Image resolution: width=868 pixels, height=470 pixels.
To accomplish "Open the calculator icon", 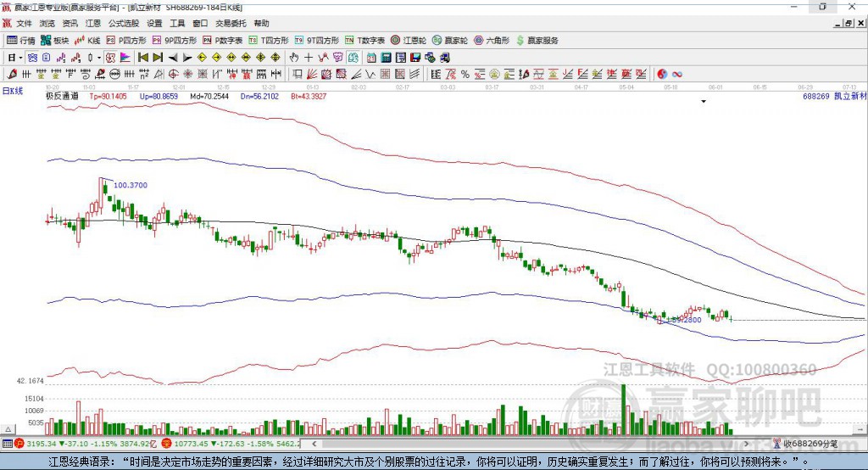I will click(x=386, y=58).
